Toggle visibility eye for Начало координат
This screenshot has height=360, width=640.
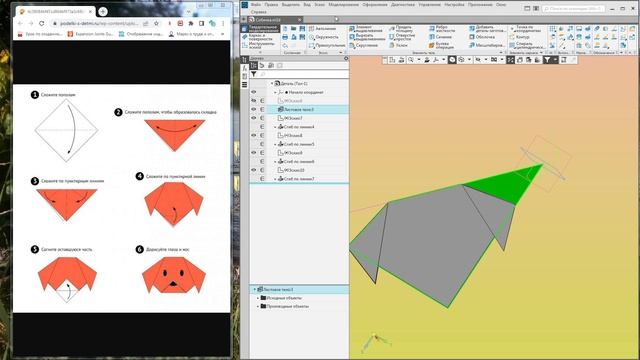point(253,92)
